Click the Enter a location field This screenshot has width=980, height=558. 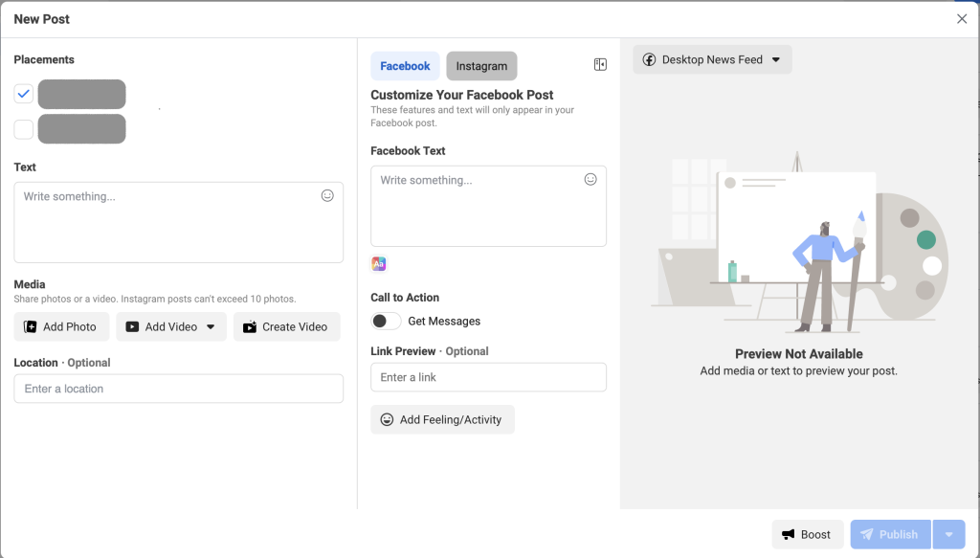pyautogui.click(x=178, y=389)
